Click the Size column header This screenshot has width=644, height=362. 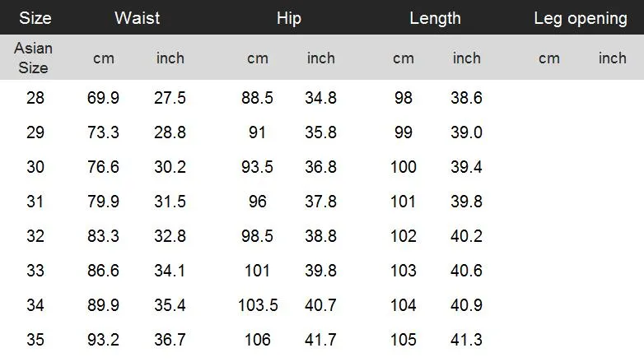tap(35, 18)
